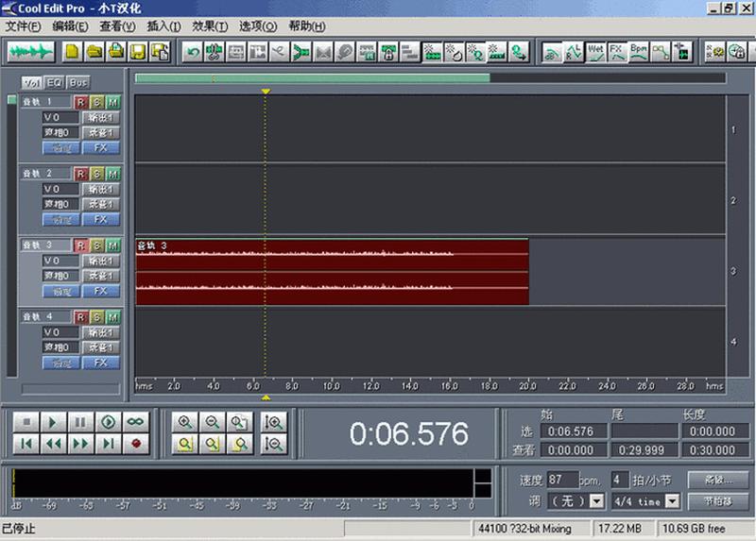Jump to beginning transport button
Image resolution: width=756 pixels, height=541 pixels.
coord(26,444)
